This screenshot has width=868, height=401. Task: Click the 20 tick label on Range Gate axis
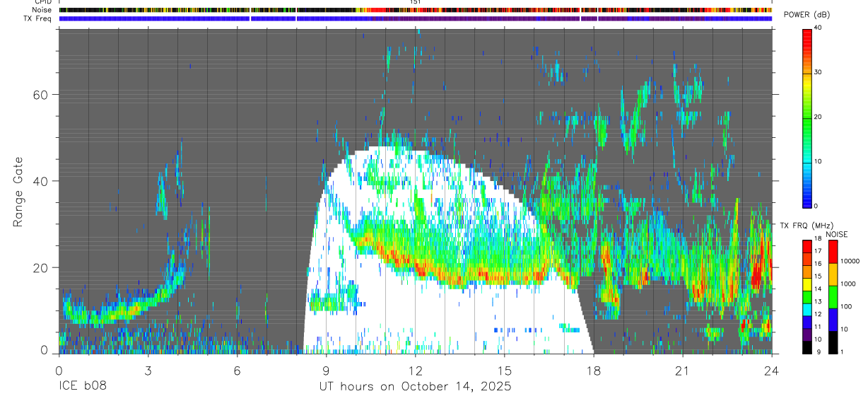tap(40, 268)
